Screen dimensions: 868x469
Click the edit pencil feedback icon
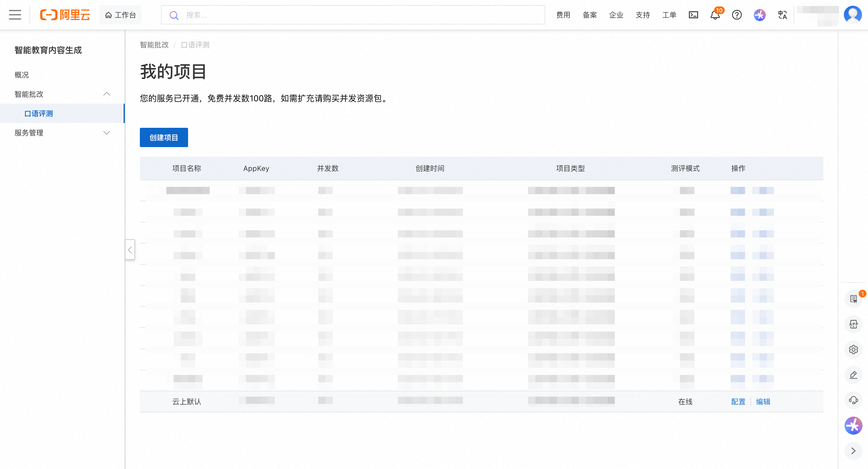(853, 375)
